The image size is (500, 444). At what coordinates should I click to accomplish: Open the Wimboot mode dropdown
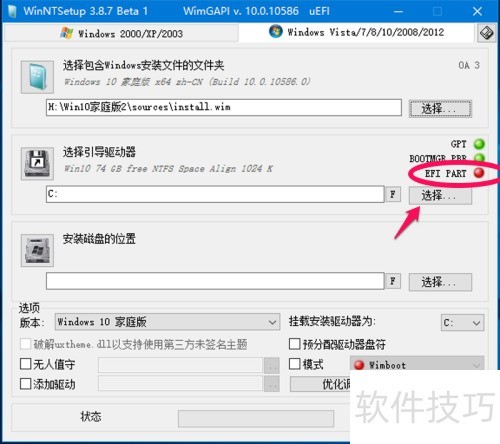pos(417,364)
